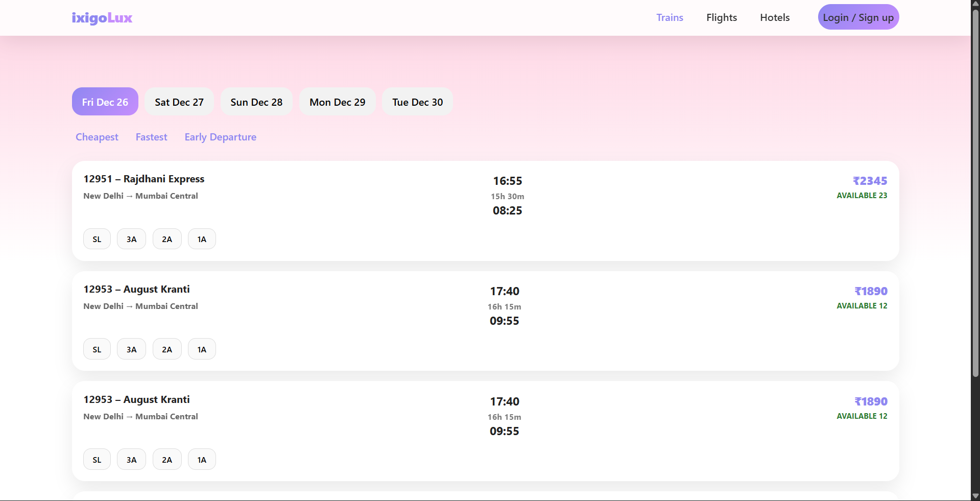Pick 2A class on Rajdhani Express

pyautogui.click(x=167, y=239)
